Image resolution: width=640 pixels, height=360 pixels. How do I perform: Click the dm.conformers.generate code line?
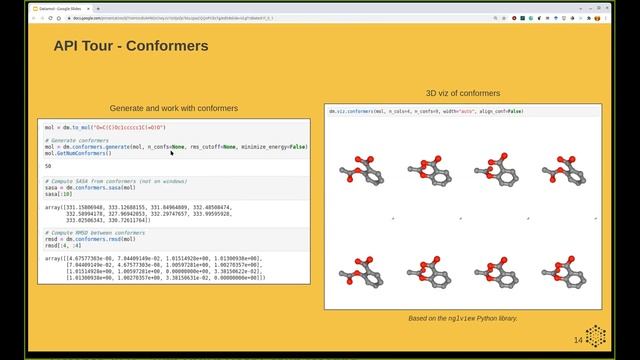176,147
